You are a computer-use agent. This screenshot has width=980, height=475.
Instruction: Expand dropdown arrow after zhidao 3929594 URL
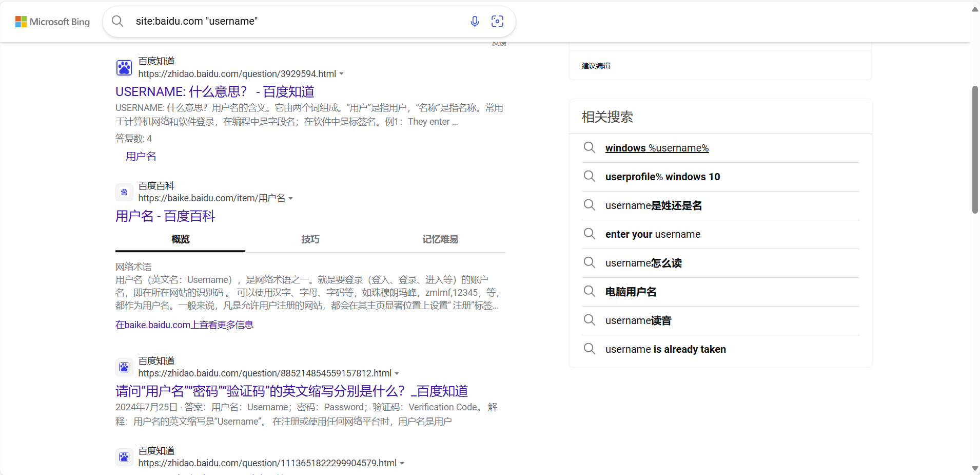click(x=342, y=74)
